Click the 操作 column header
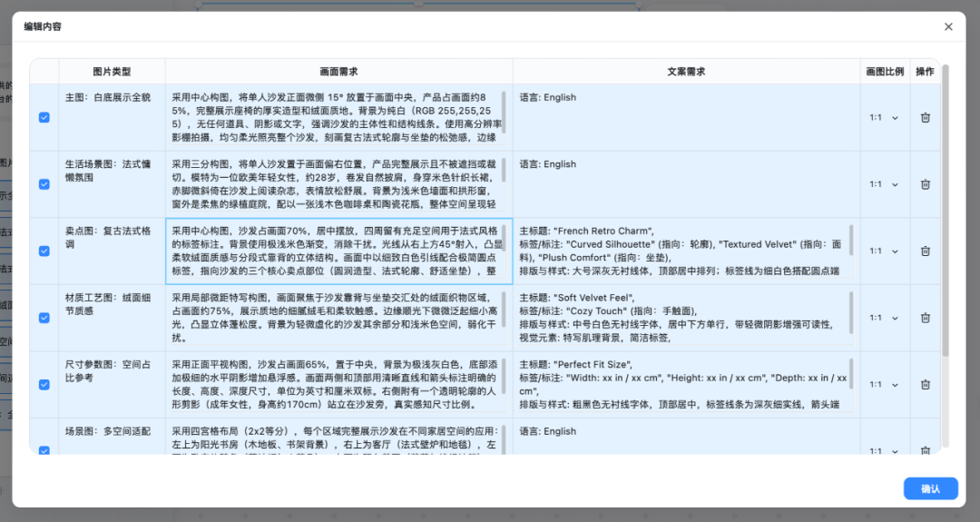The image size is (980, 522). click(x=925, y=72)
